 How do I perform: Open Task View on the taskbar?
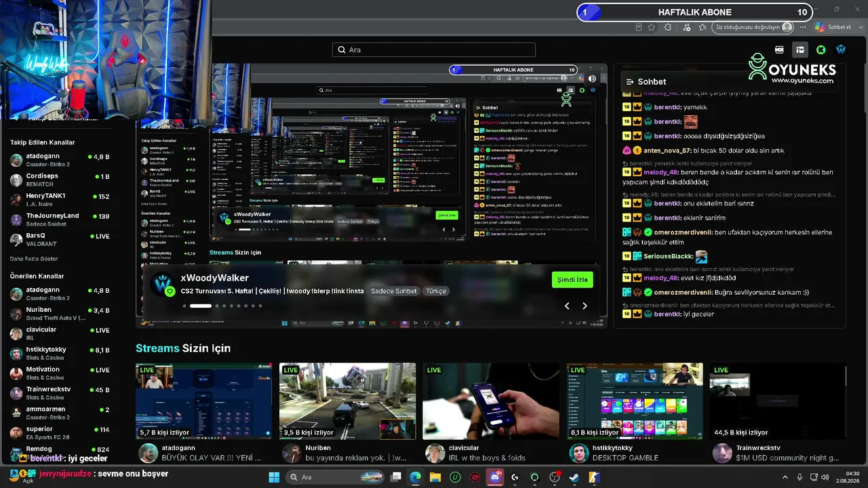click(x=396, y=477)
